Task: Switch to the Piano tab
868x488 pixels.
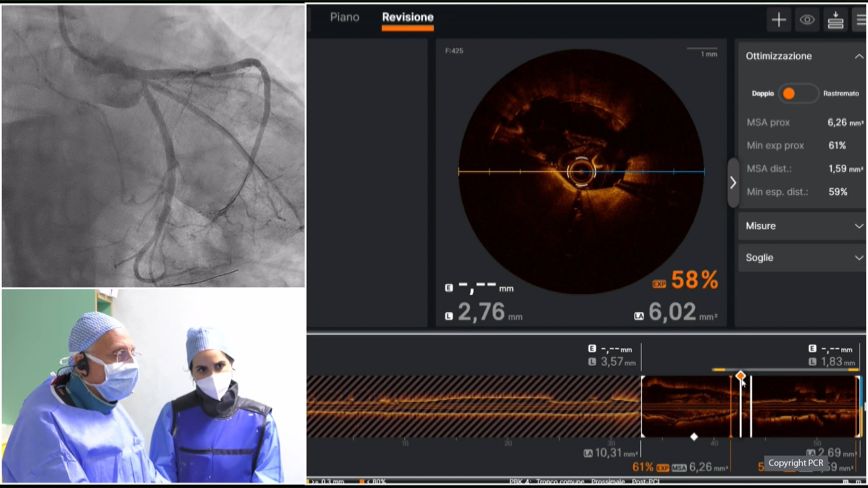Action: coord(345,17)
